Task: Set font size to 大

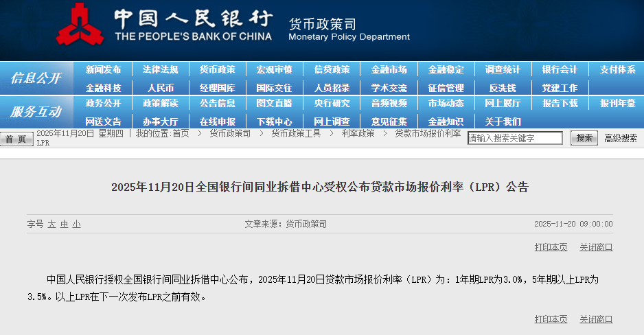Action: pos(51,224)
